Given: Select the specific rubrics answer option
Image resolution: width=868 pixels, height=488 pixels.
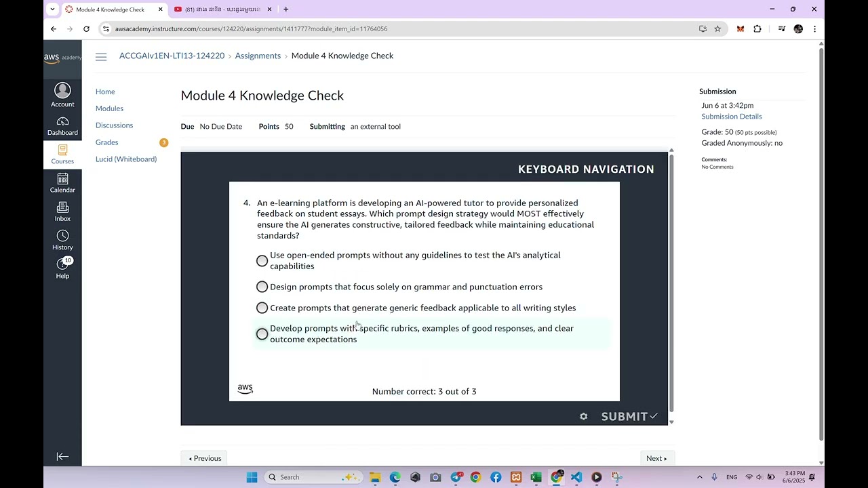Looking at the screenshot, I should [x=262, y=334].
